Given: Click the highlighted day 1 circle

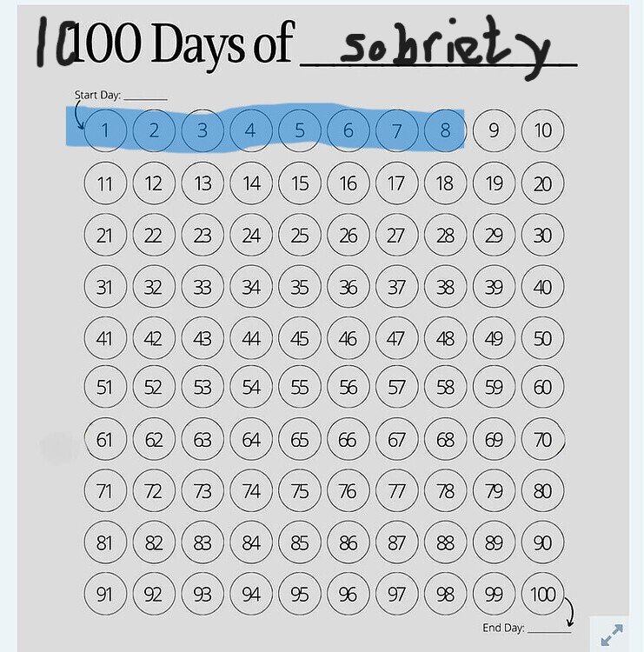Looking at the screenshot, I should click(105, 131).
